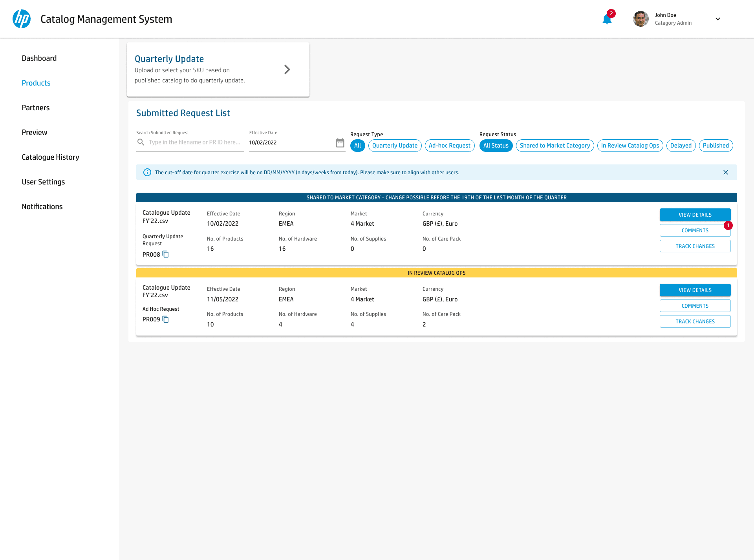Open Partners in sidebar
Image resolution: width=754 pixels, height=560 pixels.
coord(36,108)
